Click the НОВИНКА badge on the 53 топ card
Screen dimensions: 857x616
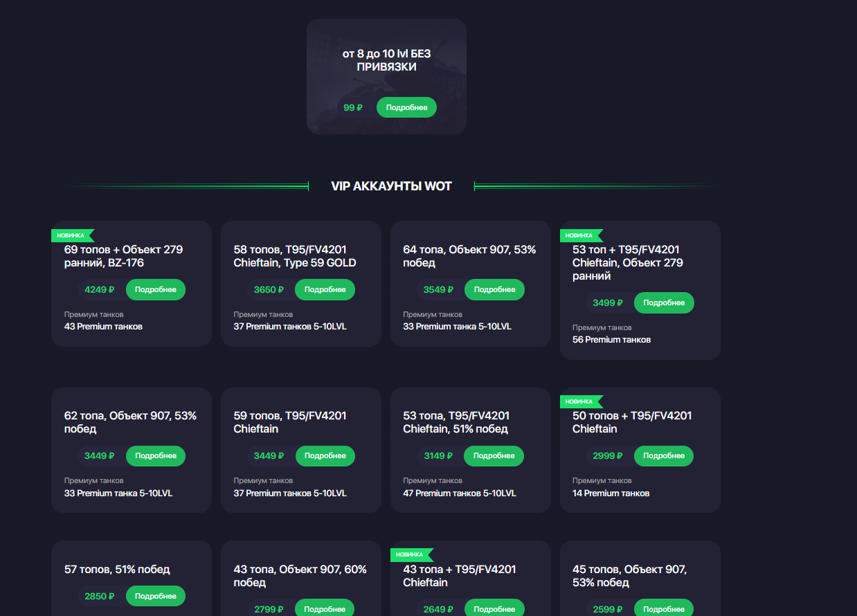pyautogui.click(x=580, y=235)
